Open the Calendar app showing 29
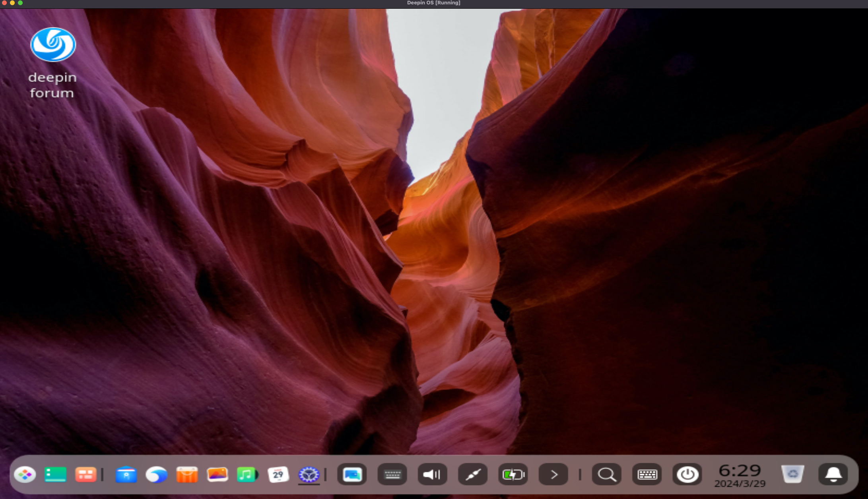 tap(278, 474)
